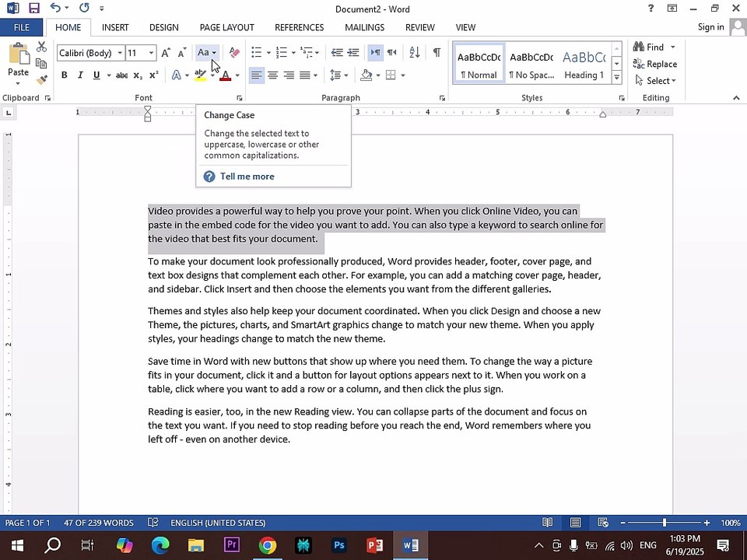This screenshot has width=747, height=560.
Task: Apply strikethrough to selected text
Action: click(x=121, y=75)
